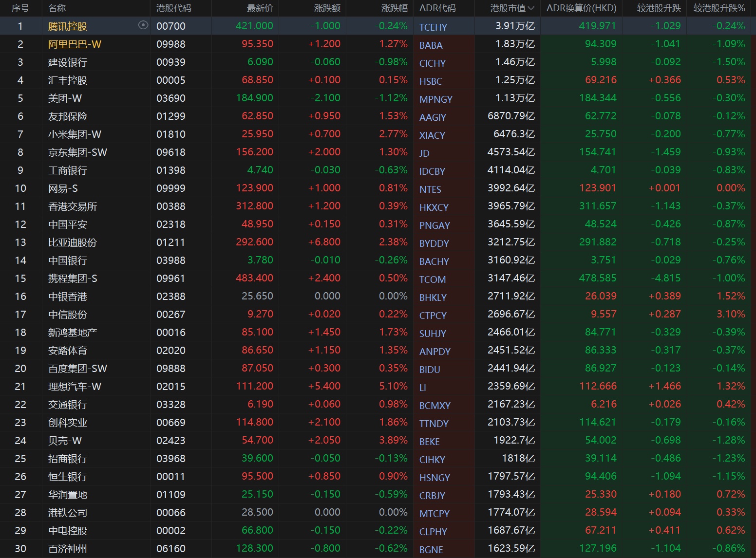The image size is (756, 558).
Task: Open the 百济神州 row
Action: pos(67,549)
